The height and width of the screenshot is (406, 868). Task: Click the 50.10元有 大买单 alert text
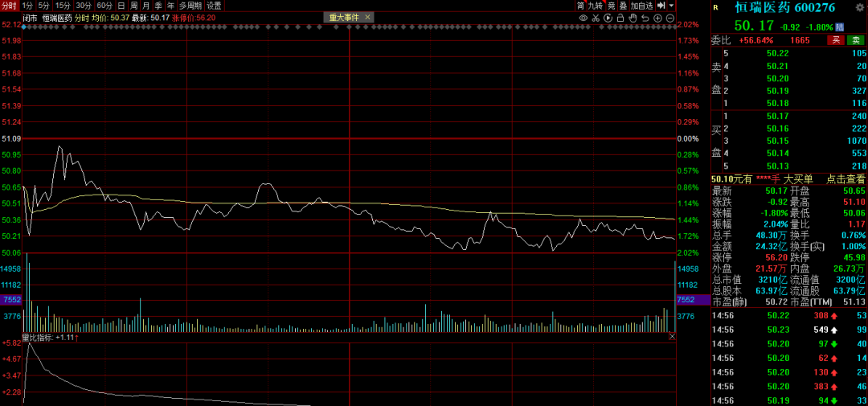pyautogui.click(x=762, y=179)
